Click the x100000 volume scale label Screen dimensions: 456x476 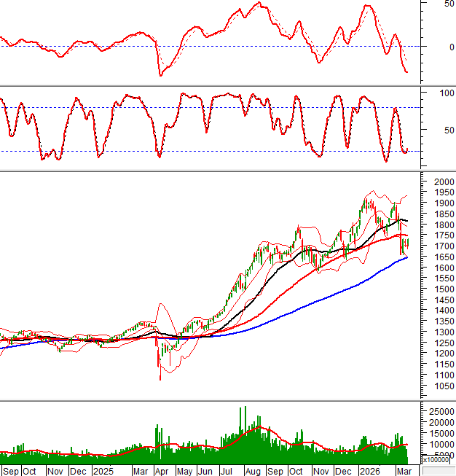pos(436,460)
